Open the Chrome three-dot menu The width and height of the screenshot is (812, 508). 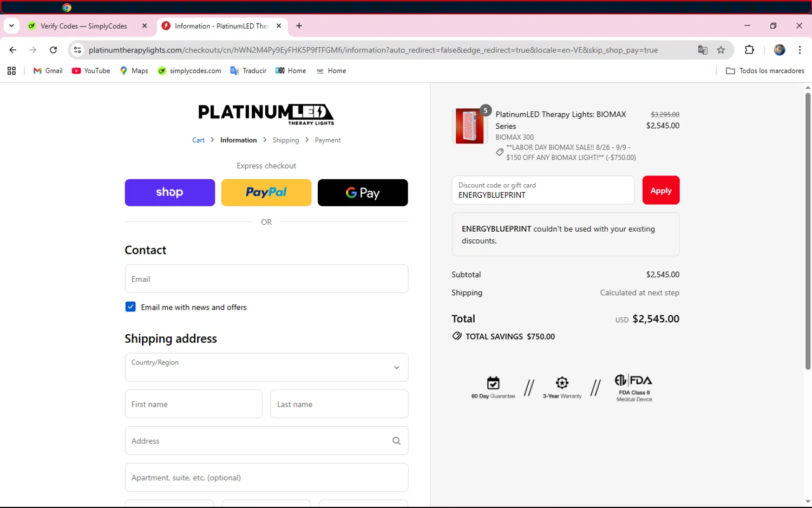coord(800,50)
